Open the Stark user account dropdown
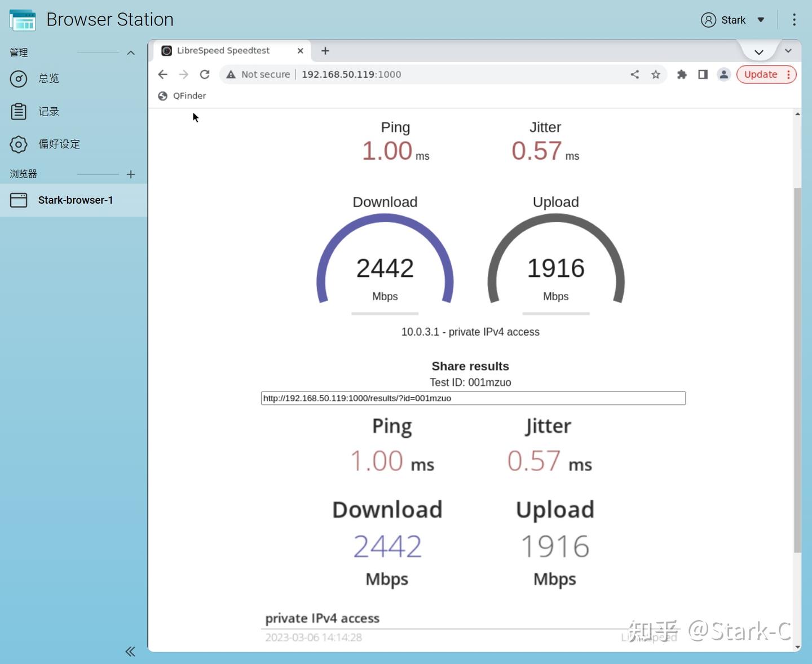 [733, 20]
